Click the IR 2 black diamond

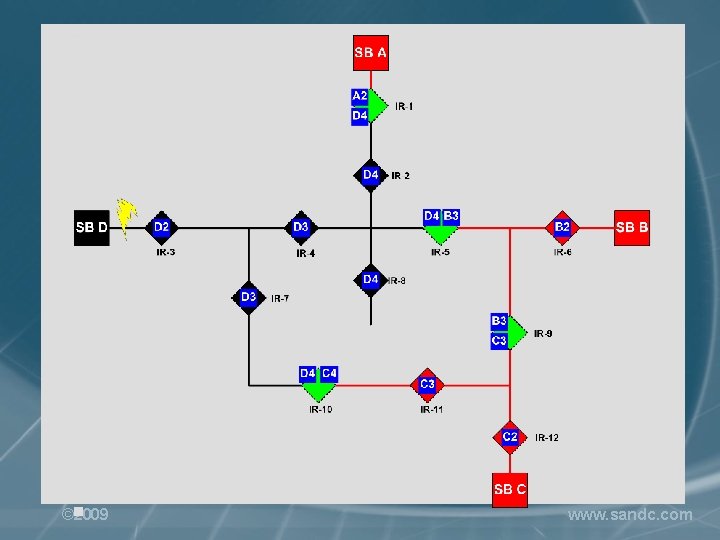(x=371, y=175)
